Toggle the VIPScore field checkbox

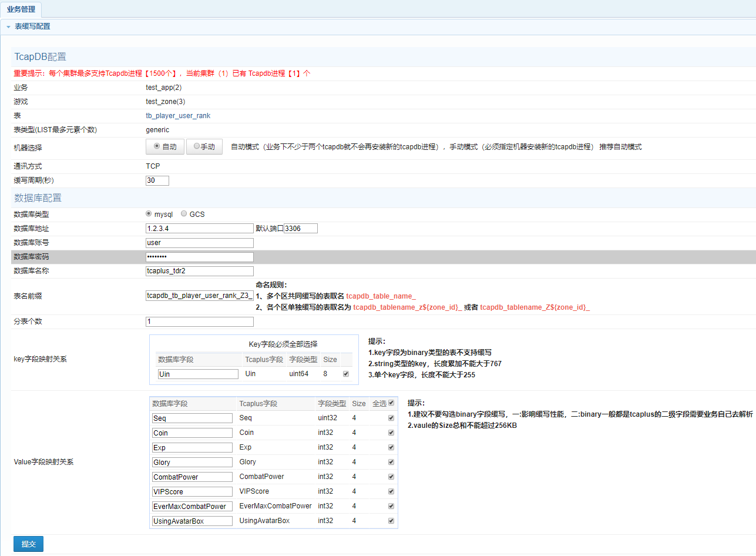[x=391, y=491]
